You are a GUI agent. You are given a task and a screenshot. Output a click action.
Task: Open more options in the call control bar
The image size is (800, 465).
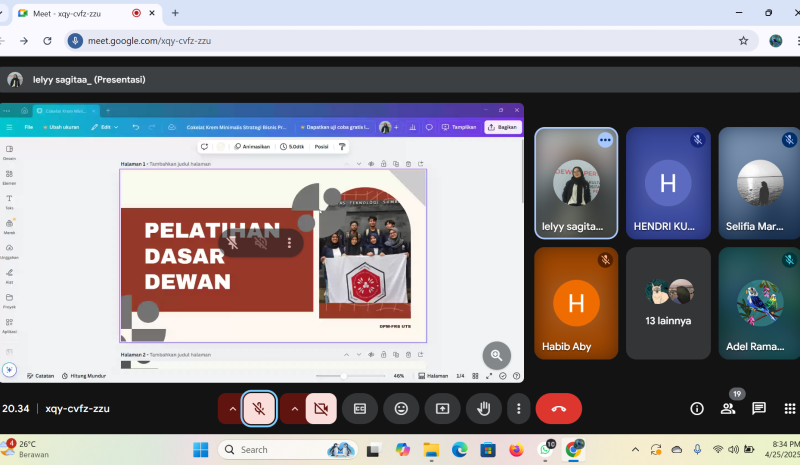pyautogui.click(x=517, y=408)
